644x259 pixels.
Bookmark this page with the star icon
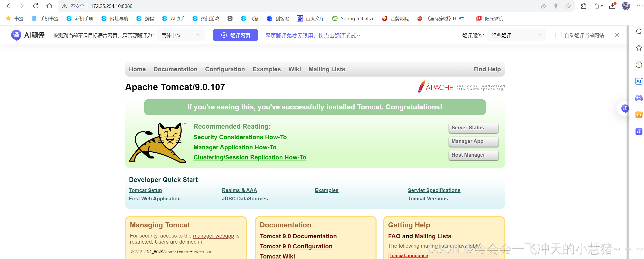tap(568, 6)
